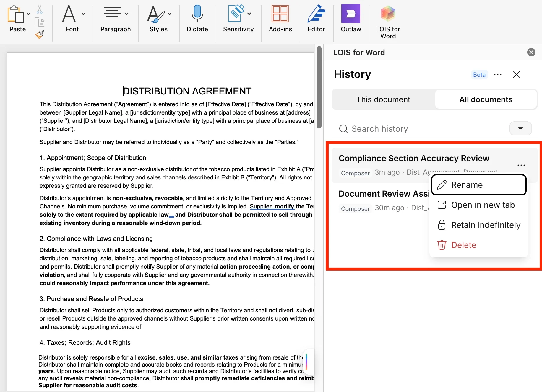Viewport: 542px width, 392px height.
Task: Click the sentence about Party and Parties
Action: tap(169, 142)
